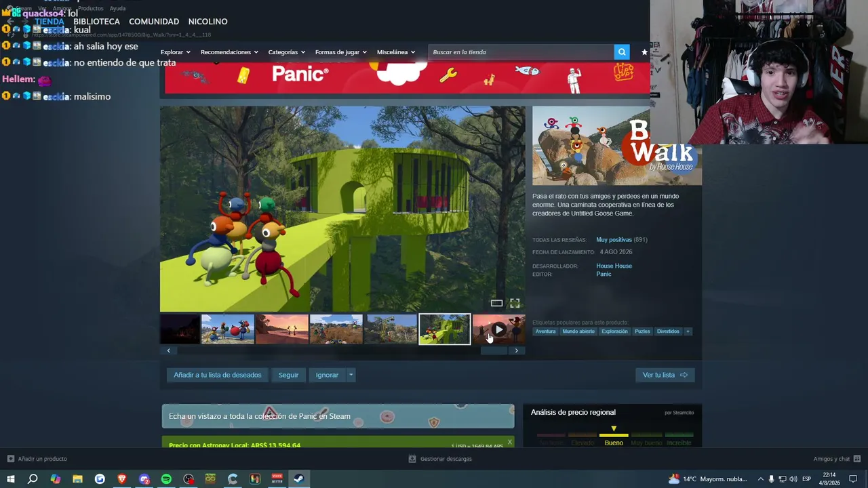Screen dimensions: 868x488
Task: Select the Mundo abierto tag
Action: tap(578, 331)
